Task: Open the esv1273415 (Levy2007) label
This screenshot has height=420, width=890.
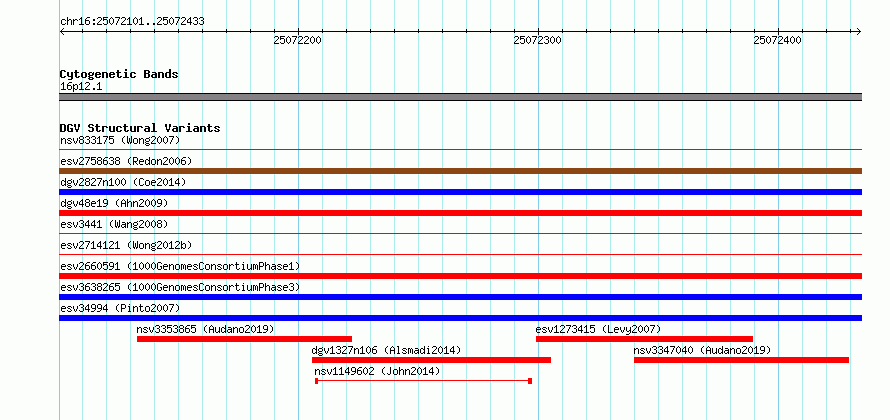Action: [598, 329]
